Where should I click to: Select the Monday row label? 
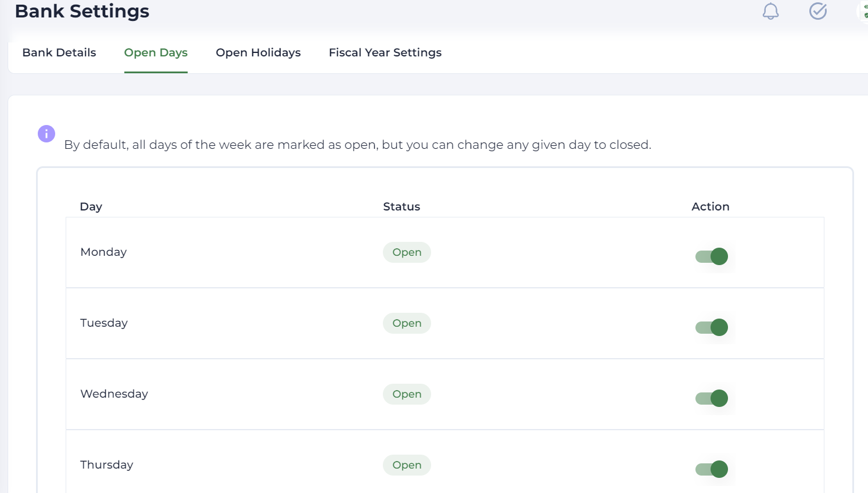pyautogui.click(x=103, y=252)
